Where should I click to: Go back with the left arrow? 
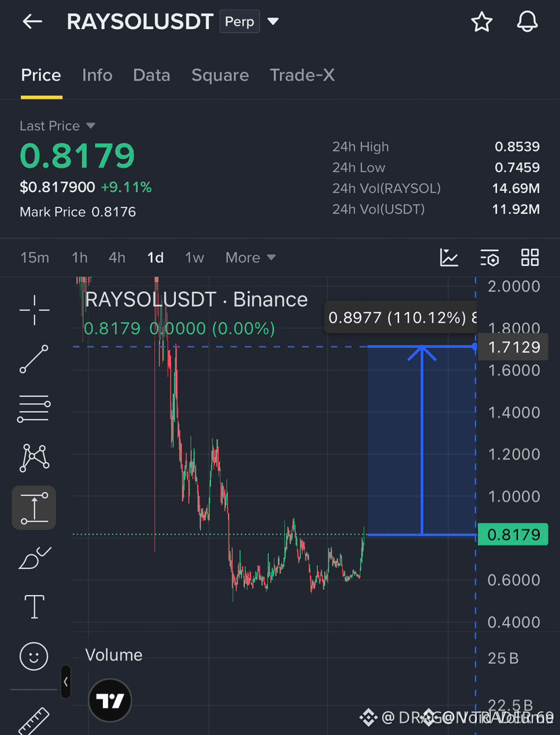[x=32, y=22]
